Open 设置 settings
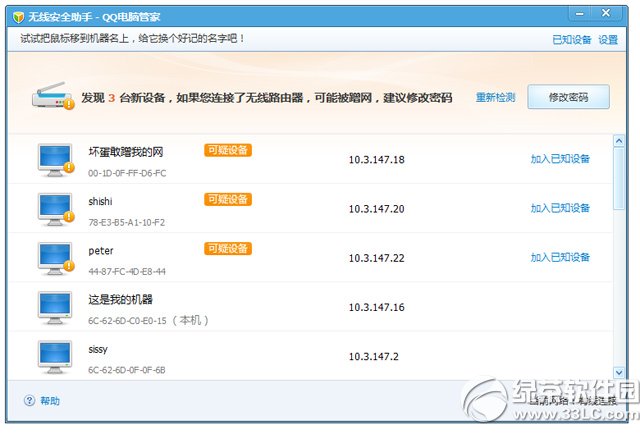The width and height of the screenshot is (640, 434). pos(608,40)
